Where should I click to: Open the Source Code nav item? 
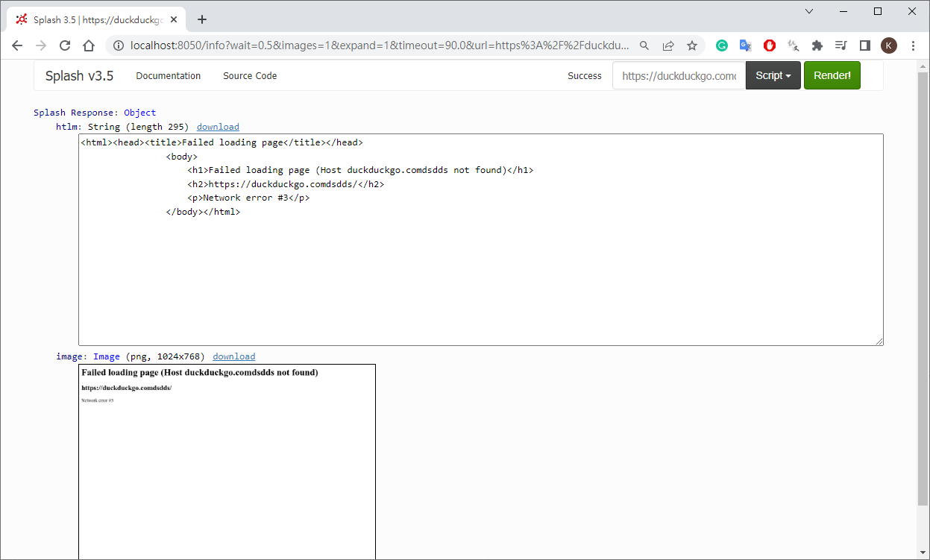[250, 75]
